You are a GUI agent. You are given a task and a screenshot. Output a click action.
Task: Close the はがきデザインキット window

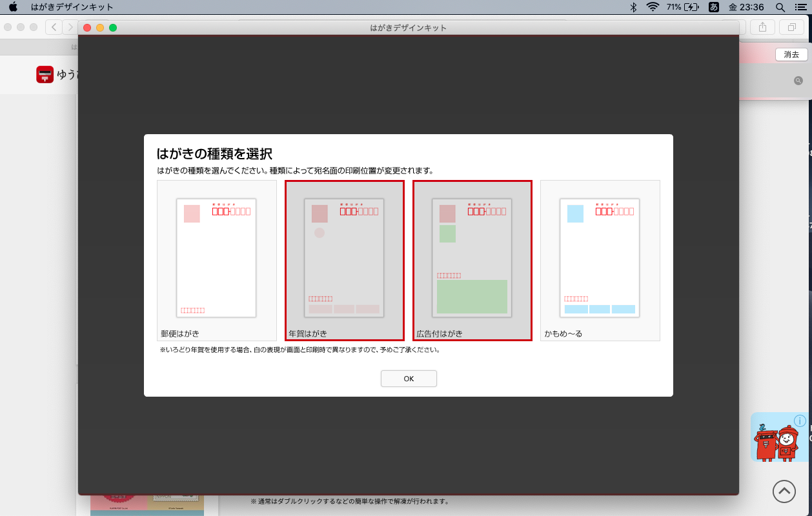click(x=87, y=28)
